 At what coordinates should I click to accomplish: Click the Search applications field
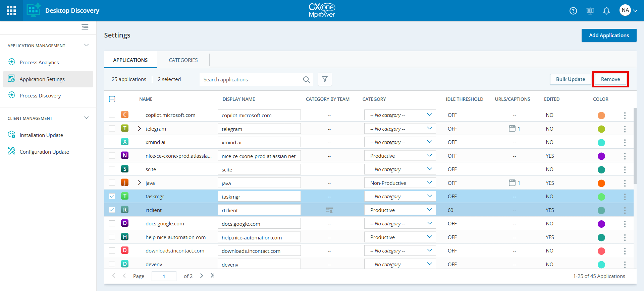252,80
